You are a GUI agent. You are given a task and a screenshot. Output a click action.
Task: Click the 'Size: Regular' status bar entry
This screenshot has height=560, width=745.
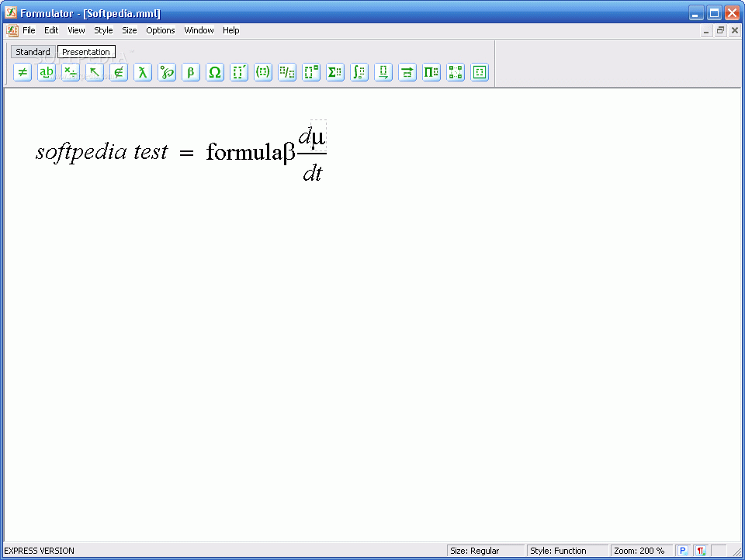(x=486, y=551)
